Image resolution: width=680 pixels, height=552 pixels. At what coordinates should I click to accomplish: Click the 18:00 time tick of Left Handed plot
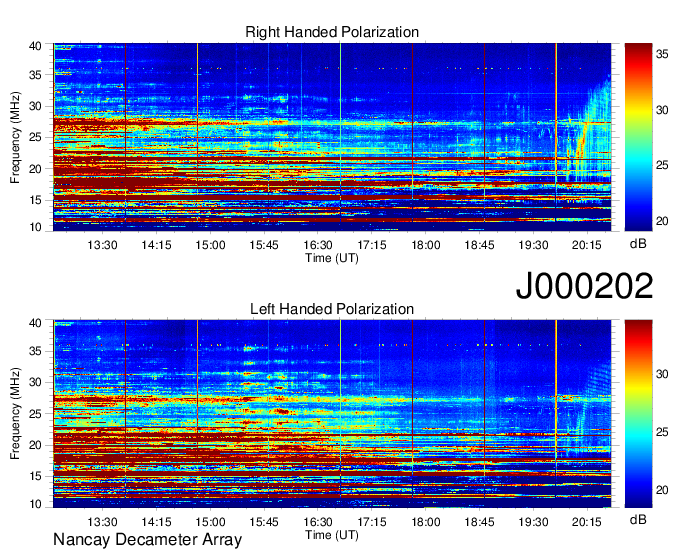coord(425,522)
